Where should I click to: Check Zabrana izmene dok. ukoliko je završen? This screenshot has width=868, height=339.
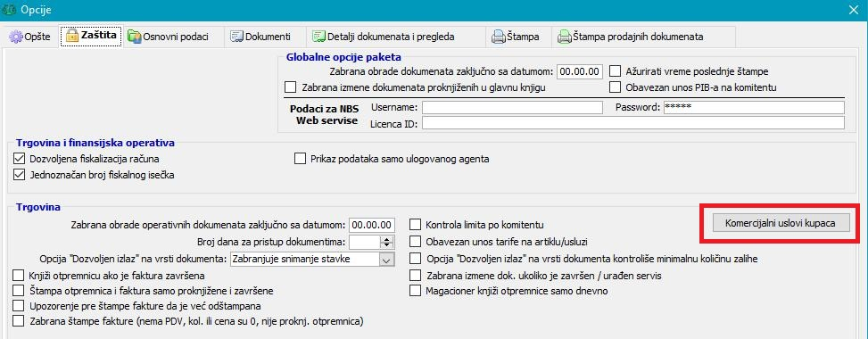[416, 275]
